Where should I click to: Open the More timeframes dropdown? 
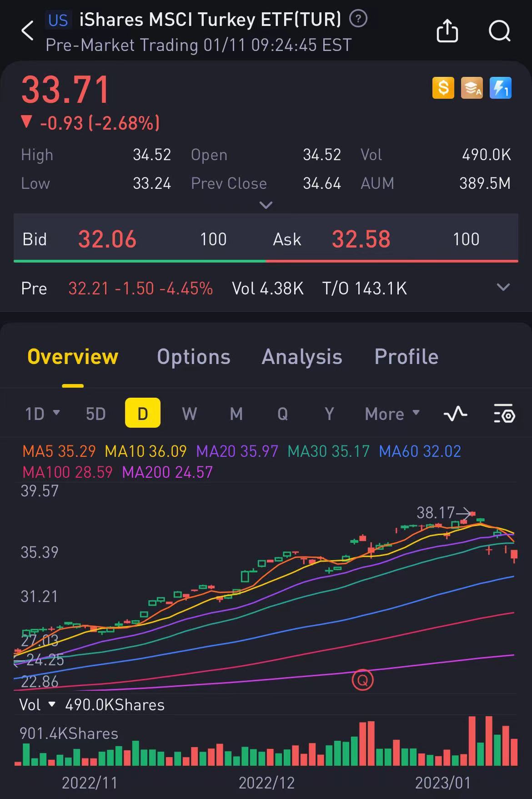(x=392, y=414)
